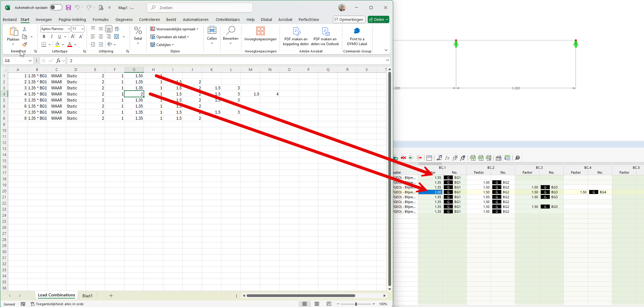Click the help question icon in RFEM toolbar

click(518, 158)
